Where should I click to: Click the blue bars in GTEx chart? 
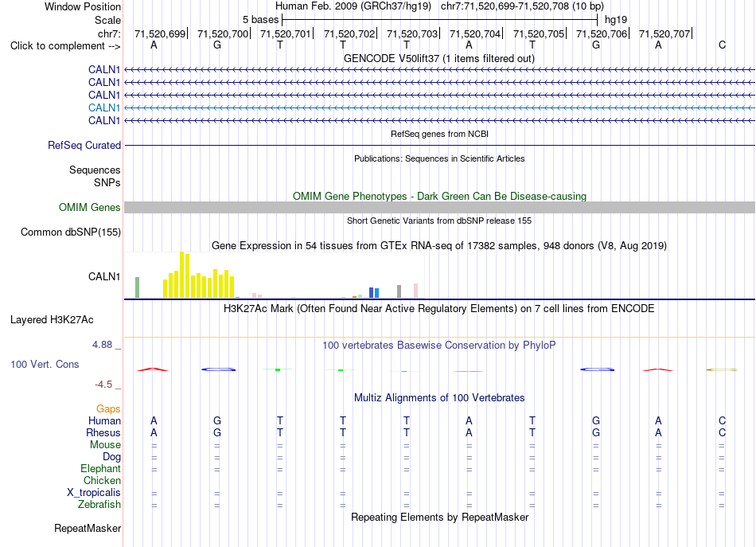(x=374, y=293)
